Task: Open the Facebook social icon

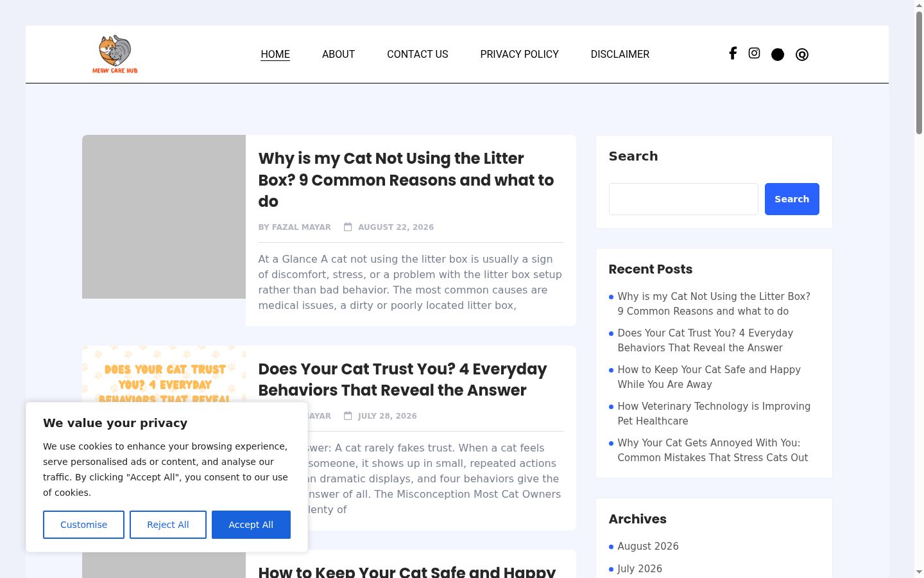Action: tap(733, 53)
